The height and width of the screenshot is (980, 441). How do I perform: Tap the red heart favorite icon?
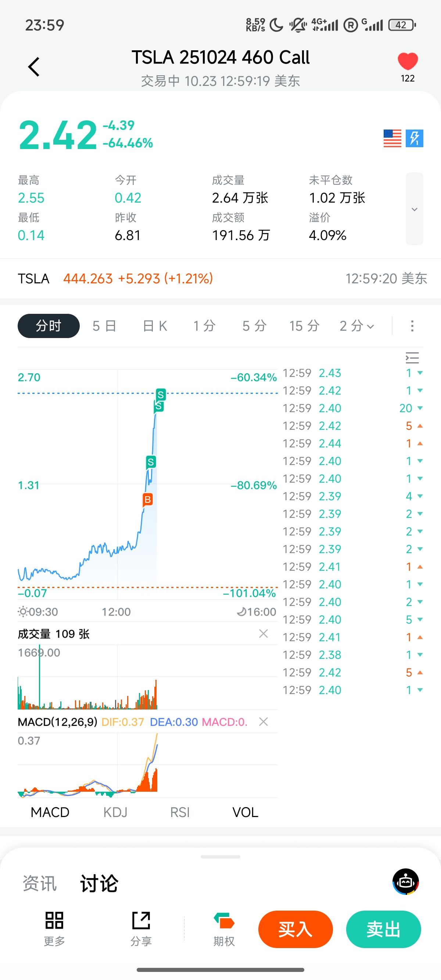click(408, 61)
